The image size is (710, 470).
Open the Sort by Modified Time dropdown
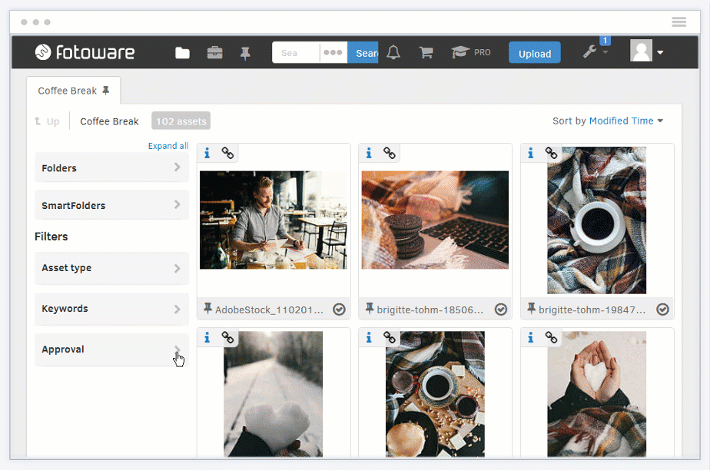pos(608,121)
